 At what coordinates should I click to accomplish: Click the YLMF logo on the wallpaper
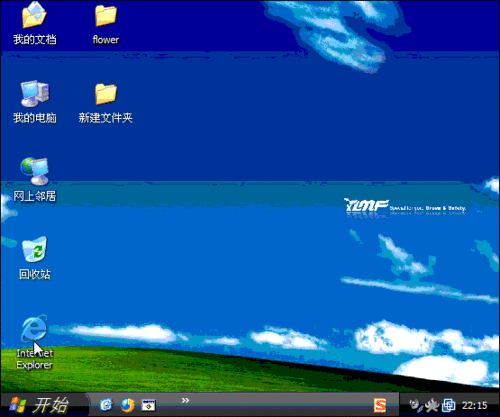[366, 205]
